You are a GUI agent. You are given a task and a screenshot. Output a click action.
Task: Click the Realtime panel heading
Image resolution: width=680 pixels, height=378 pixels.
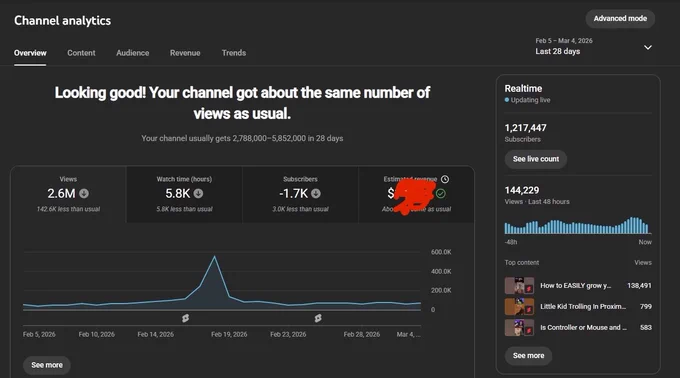(523, 88)
